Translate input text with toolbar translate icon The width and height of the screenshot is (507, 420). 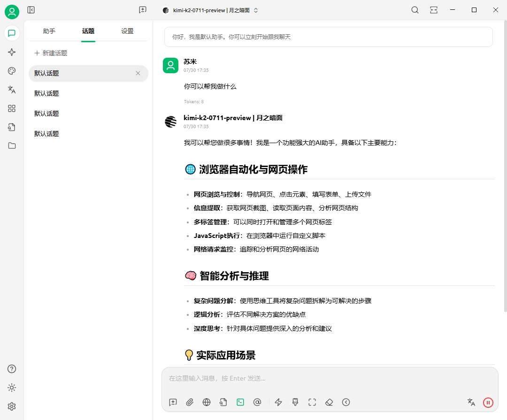coord(471,402)
